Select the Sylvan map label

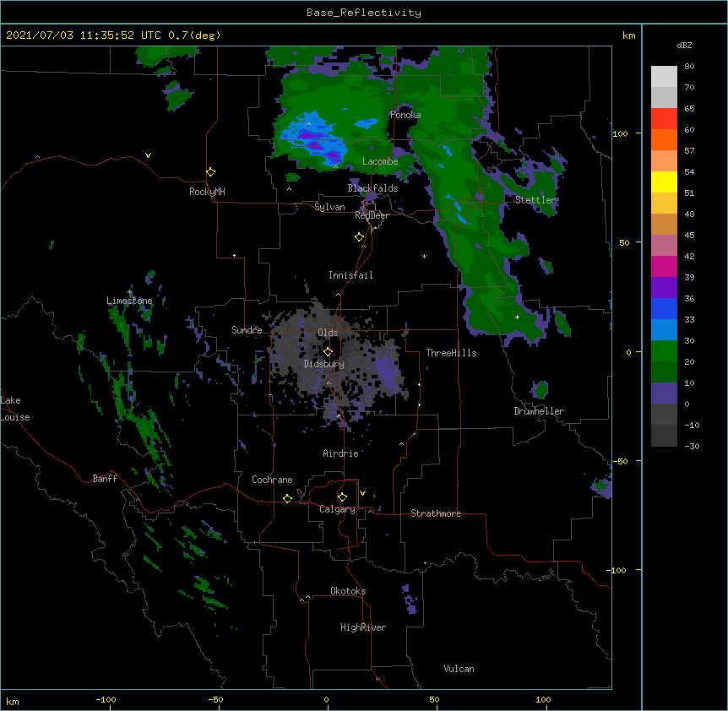329,207
